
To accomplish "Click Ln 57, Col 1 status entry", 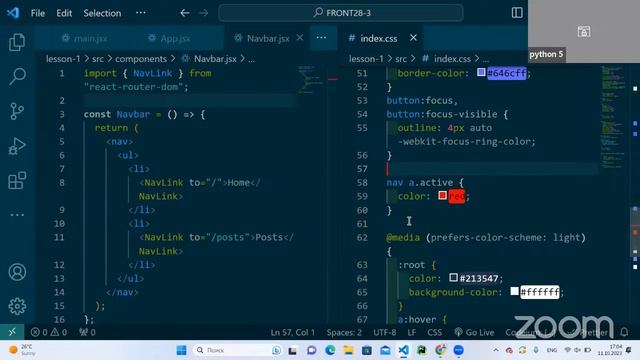I will pyautogui.click(x=293, y=332).
